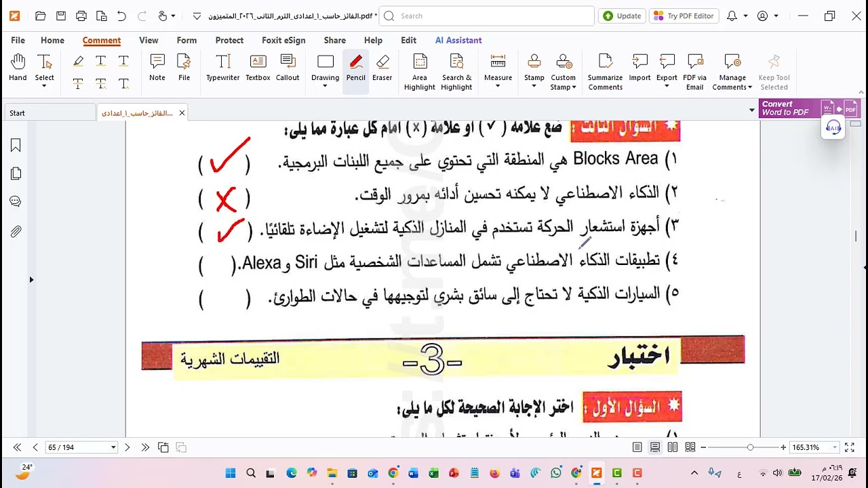Switch to continuous facing view

pyautogui.click(x=690, y=447)
